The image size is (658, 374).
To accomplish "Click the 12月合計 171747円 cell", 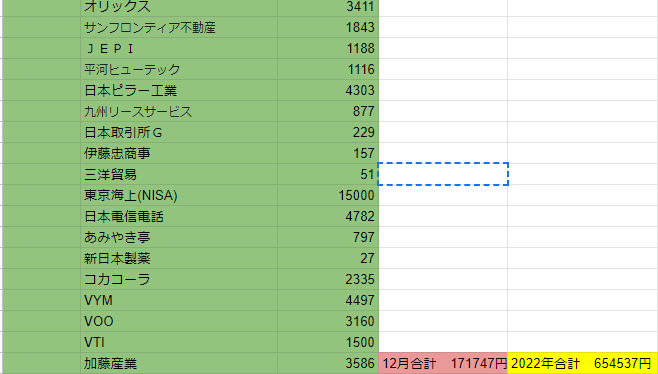I will click(x=443, y=364).
